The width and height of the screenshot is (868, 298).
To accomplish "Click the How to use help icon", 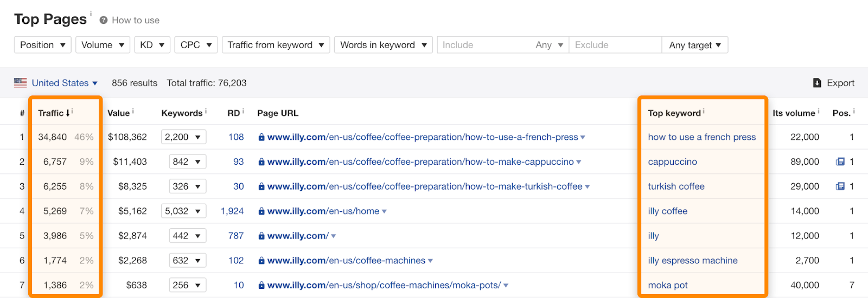I will (x=103, y=20).
